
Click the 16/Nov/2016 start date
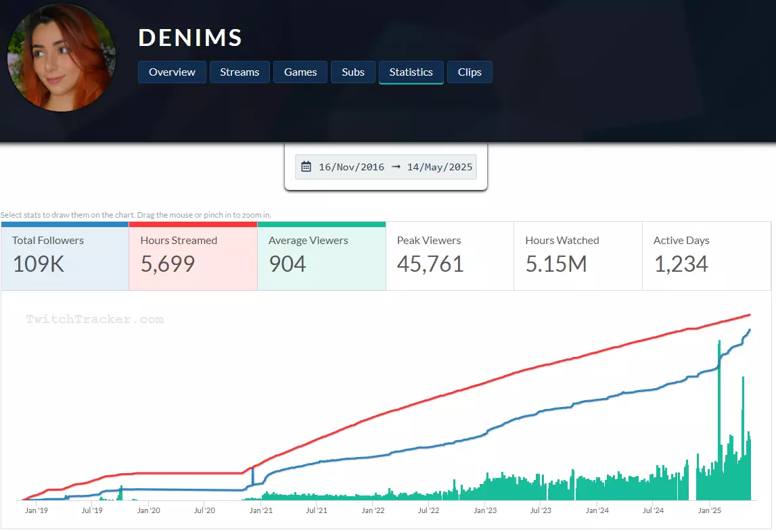(351, 167)
